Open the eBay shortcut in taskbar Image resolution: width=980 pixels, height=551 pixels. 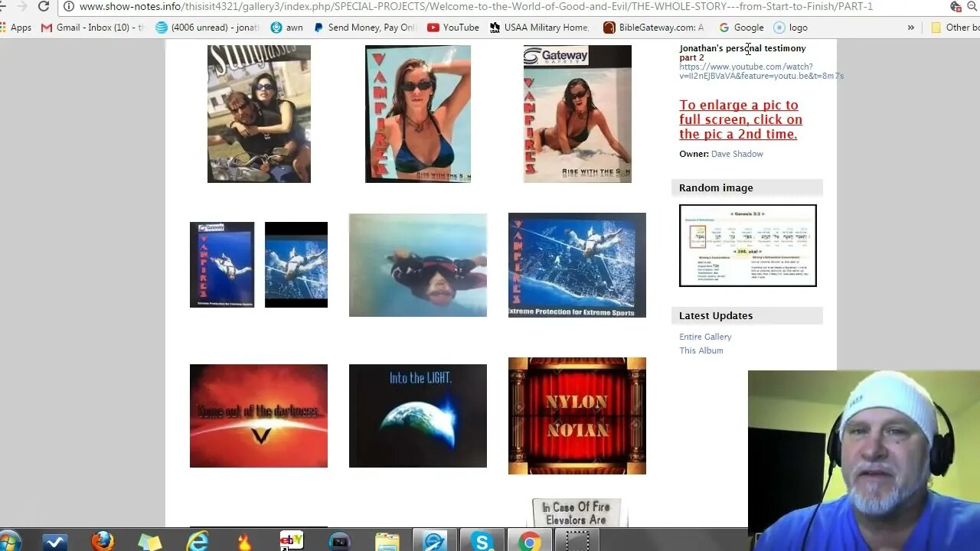pyautogui.click(x=292, y=541)
